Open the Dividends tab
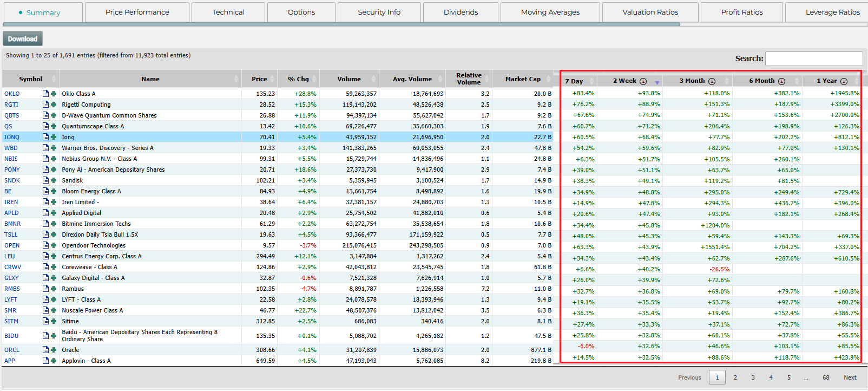The height and width of the screenshot is (391, 868). (x=461, y=12)
